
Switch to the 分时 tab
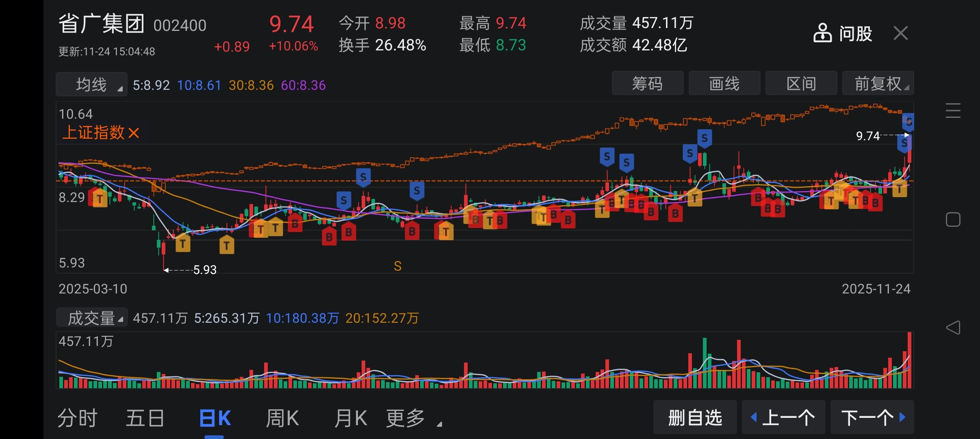(x=77, y=418)
